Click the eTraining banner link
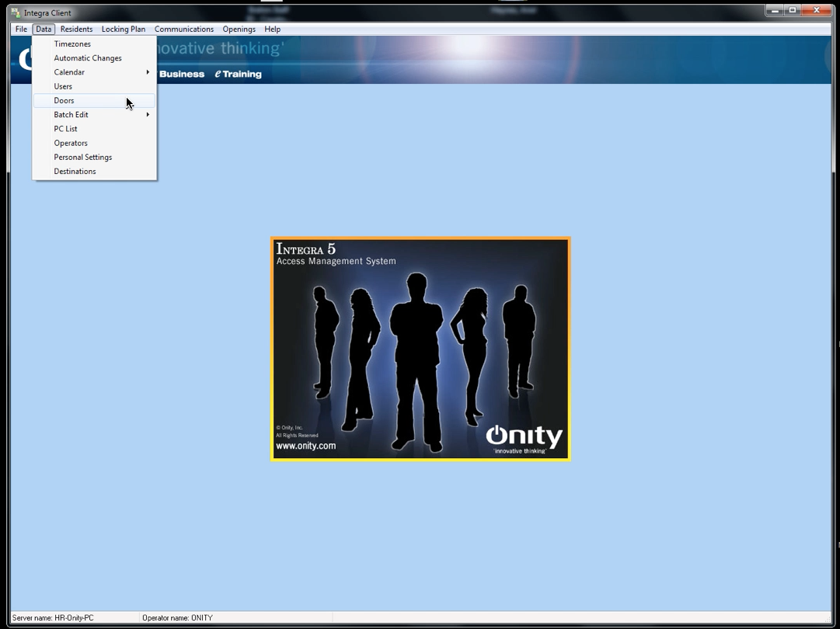Viewport: 840px width, 629px height. click(239, 75)
